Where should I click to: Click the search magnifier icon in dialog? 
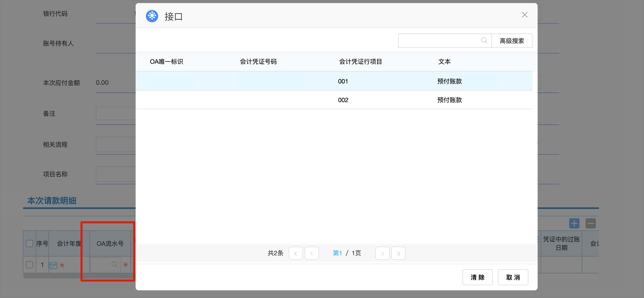[x=484, y=40]
